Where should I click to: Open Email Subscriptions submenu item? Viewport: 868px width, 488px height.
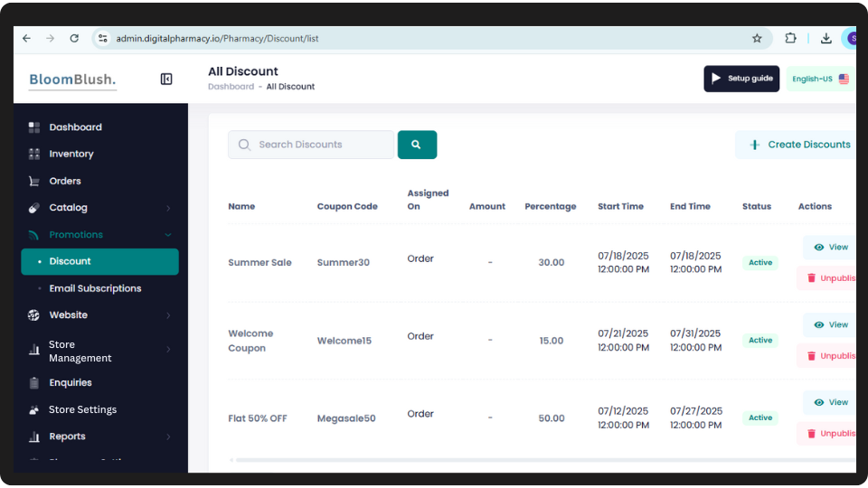pyautogui.click(x=95, y=288)
